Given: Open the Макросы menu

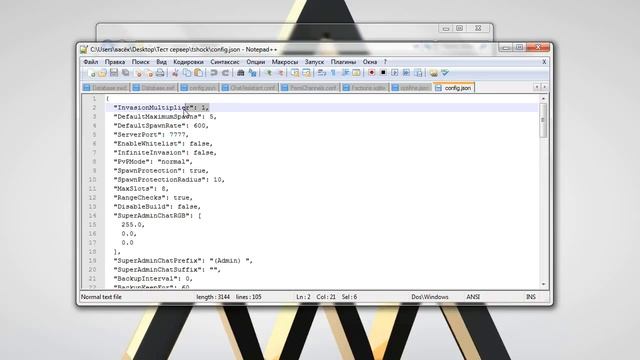Looking at the screenshot, I should (285, 62).
